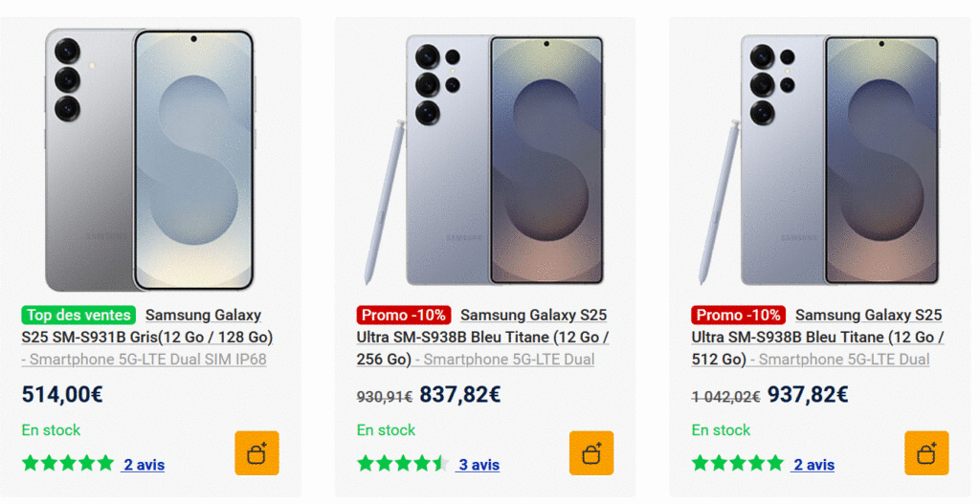Add S25 Ultra 256 Go to cart
The width and height of the screenshot is (980, 504).
tap(591, 453)
